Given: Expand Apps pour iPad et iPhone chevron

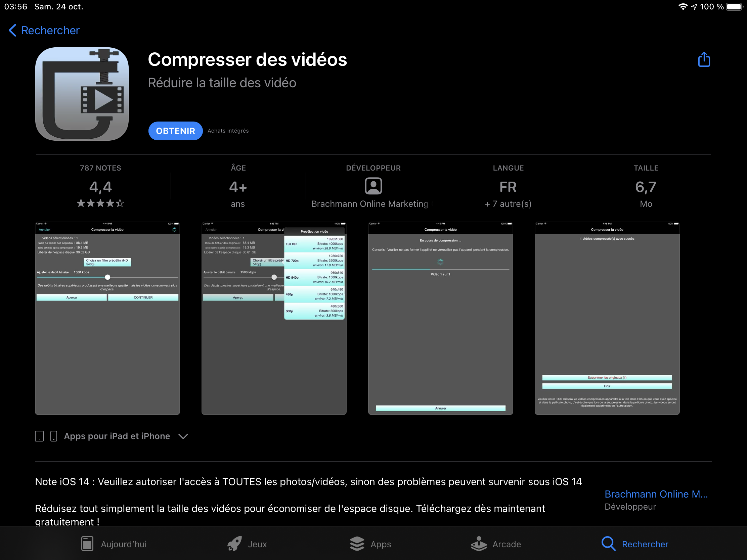Looking at the screenshot, I should click(x=183, y=436).
